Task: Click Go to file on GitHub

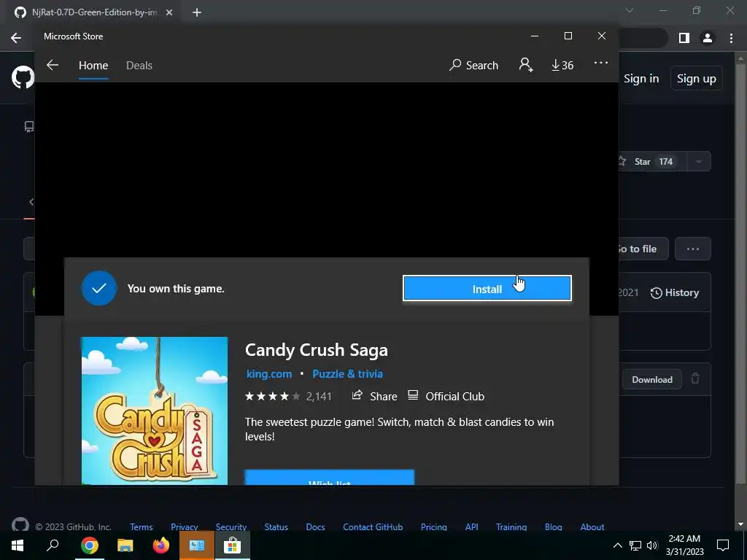Action: point(642,249)
